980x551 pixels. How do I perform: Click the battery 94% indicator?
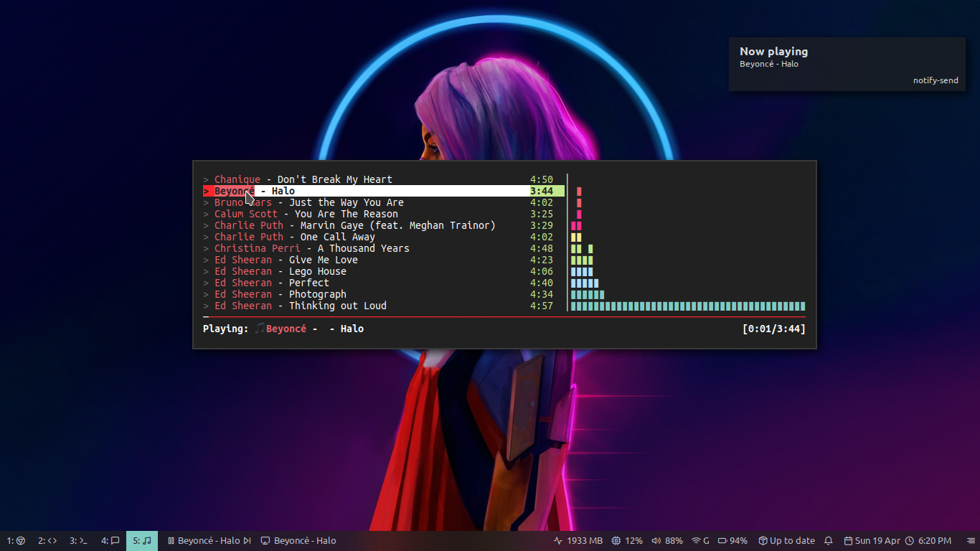coord(732,541)
